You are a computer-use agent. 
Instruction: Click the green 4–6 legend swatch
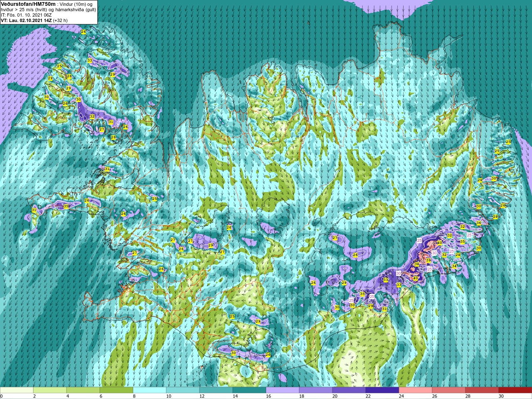83,390
